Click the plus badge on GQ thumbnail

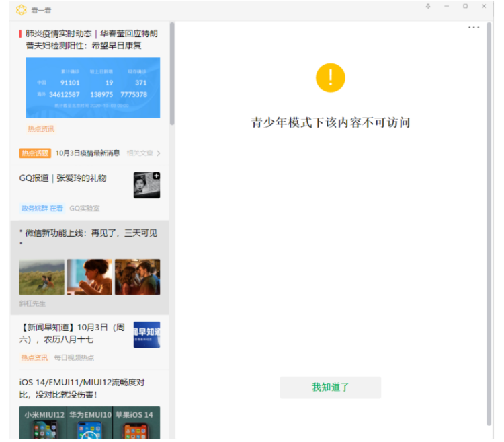click(156, 176)
